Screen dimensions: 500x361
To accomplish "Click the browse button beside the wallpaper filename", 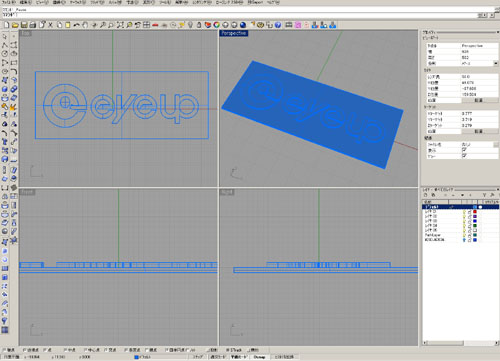I will [x=496, y=145].
